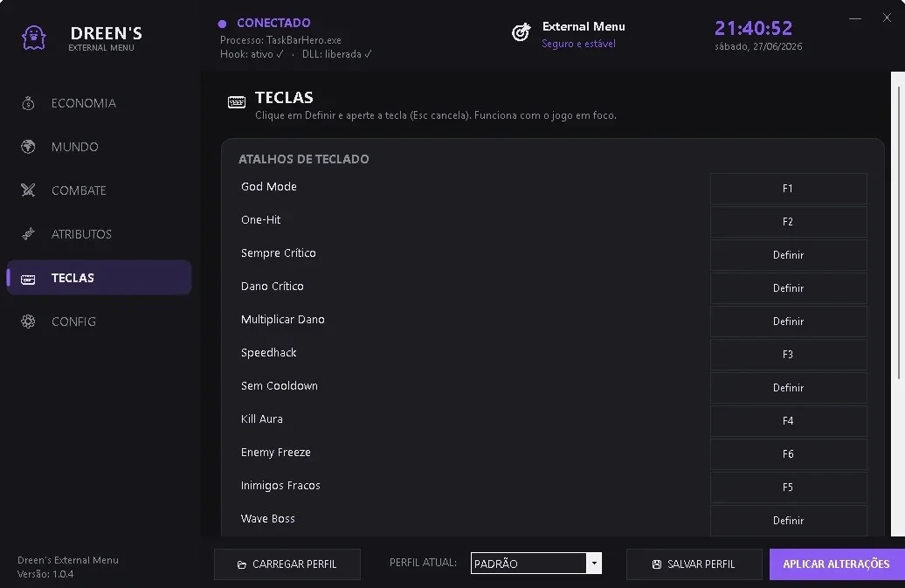905x588 pixels.
Task: Close the Dreen's External Menu window
Action: pos(888,17)
